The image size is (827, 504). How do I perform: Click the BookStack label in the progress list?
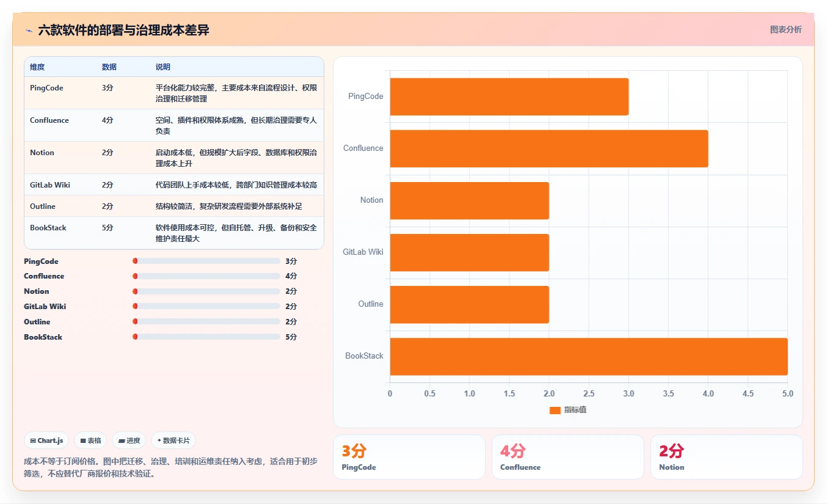pos(43,337)
